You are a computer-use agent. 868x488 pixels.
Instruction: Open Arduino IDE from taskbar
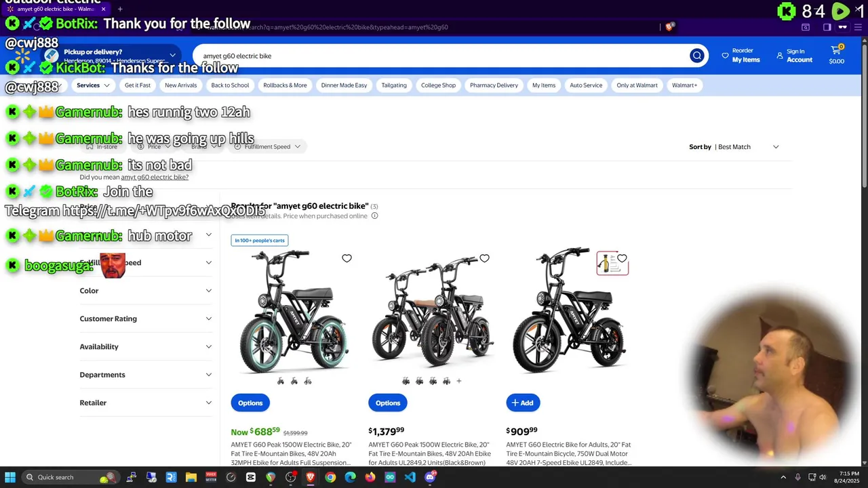[390, 477]
